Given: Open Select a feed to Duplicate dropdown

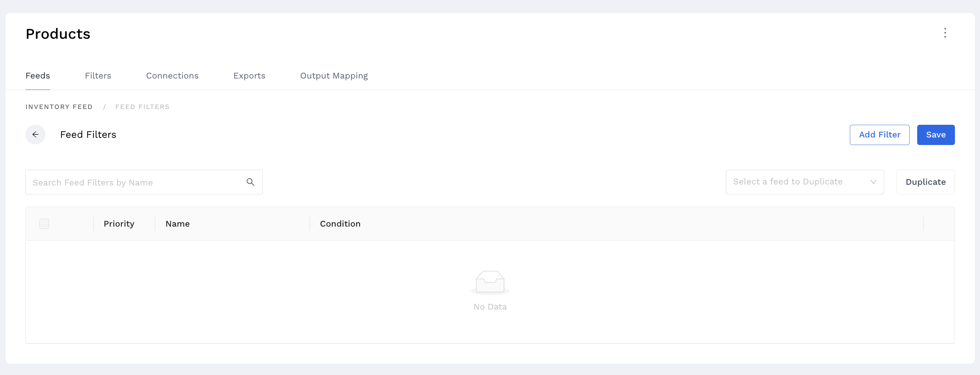Looking at the screenshot, I should (x=787, y=182).
